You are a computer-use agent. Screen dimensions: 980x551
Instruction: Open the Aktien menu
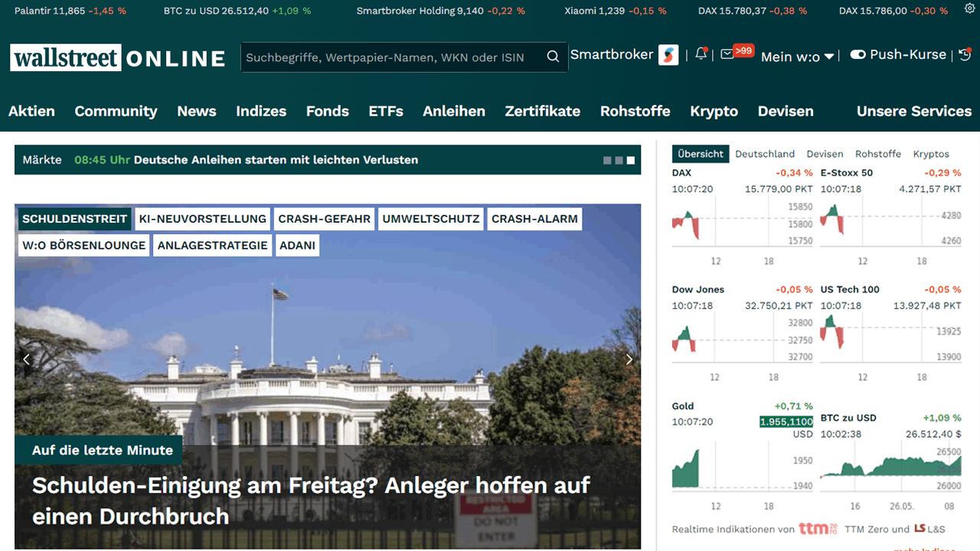[31, 111]
